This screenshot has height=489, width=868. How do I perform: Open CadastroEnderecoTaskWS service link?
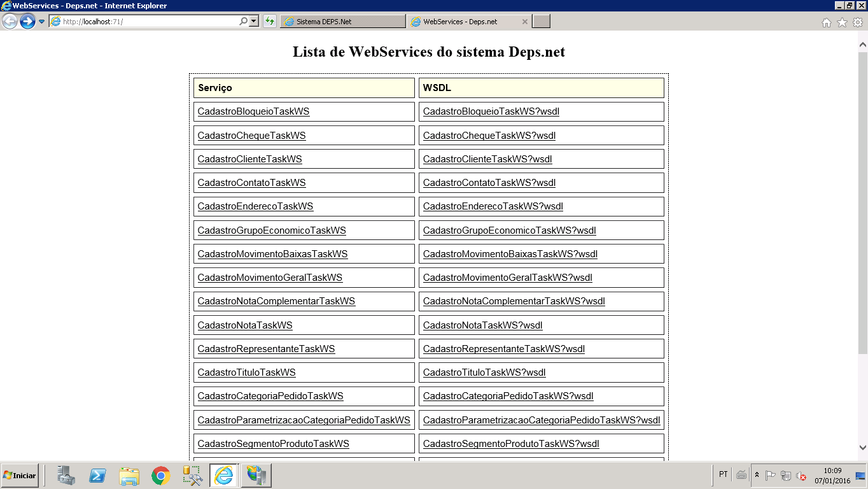[x=255, y=206]
